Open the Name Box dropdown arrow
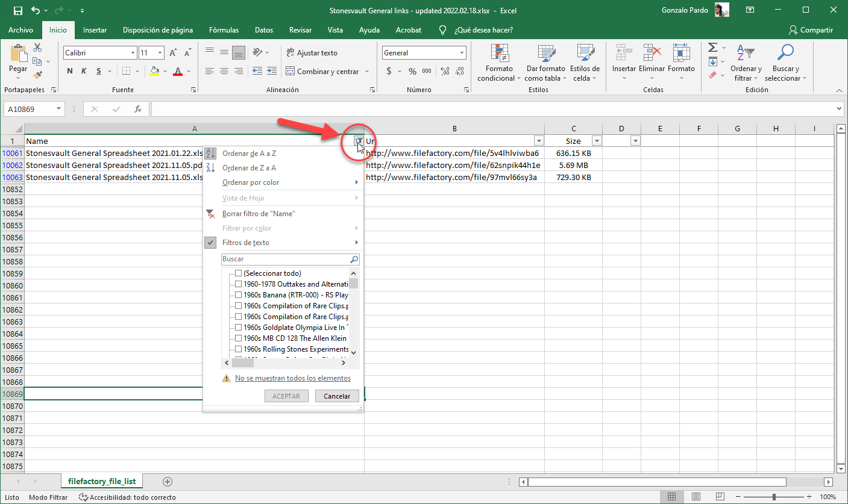 (x=59, y=109)
